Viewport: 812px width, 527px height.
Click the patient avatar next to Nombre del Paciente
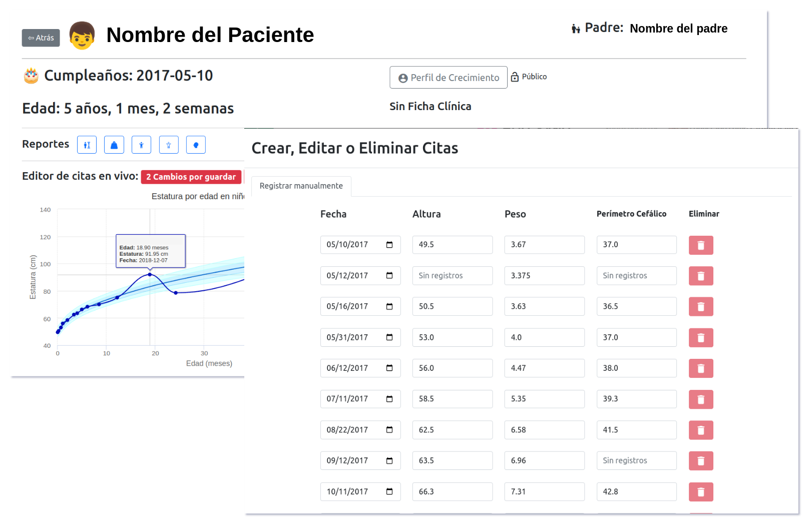[82, 35]
